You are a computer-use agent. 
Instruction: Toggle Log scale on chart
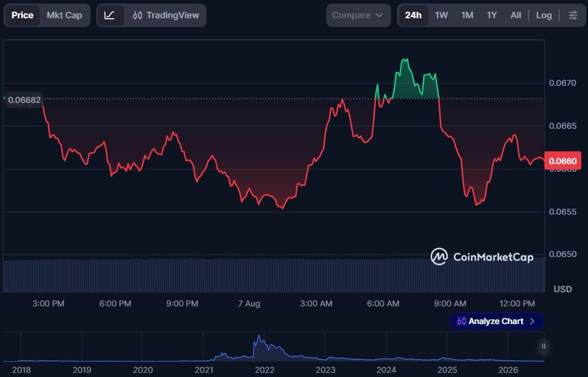click(544, 15)
